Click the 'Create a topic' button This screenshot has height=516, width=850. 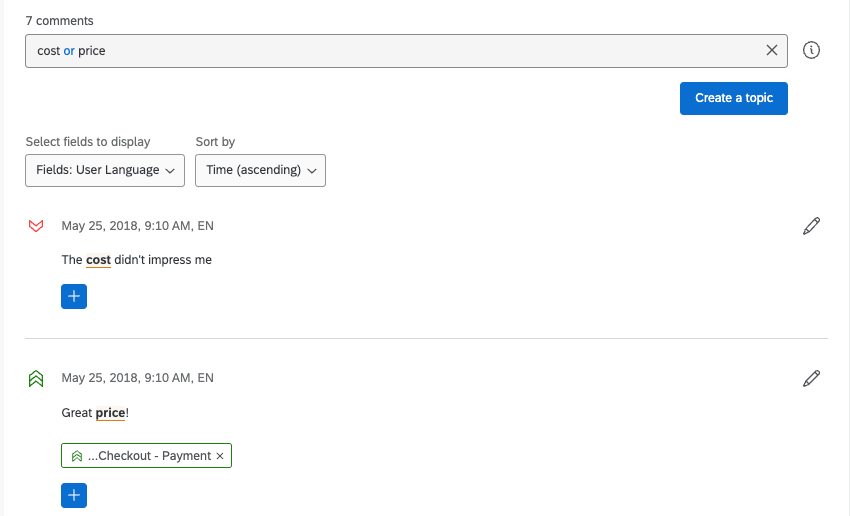click(x=733, y=98)
